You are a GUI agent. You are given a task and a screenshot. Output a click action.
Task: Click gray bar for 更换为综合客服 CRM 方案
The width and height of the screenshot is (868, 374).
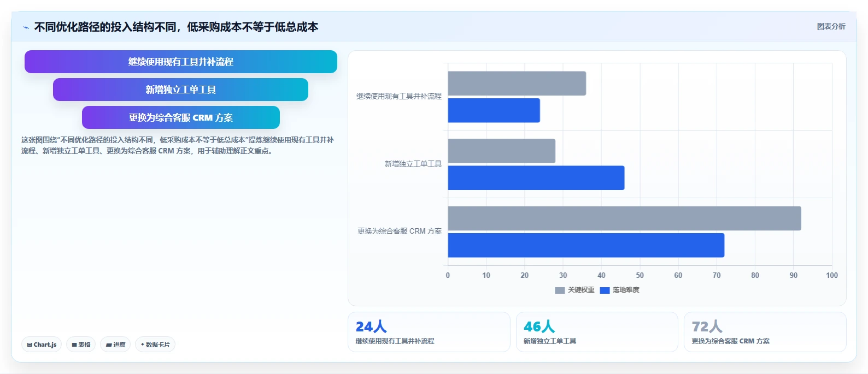pyautogui.click(x=625, y=218)
